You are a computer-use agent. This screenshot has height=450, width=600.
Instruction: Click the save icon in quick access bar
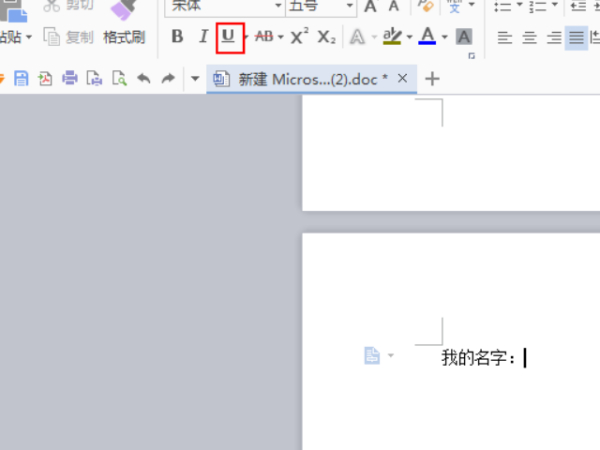pos(21,78)
